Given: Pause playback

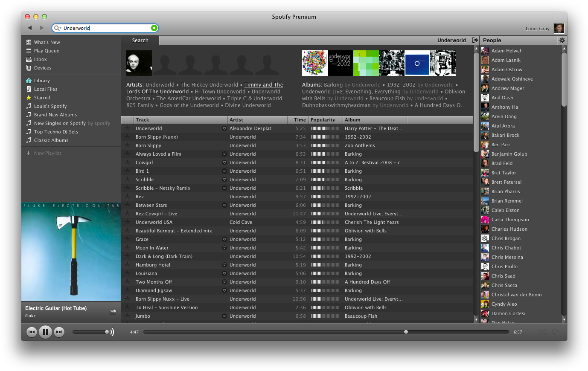Looking at the screenshot, I should click(x=45, y=332).
